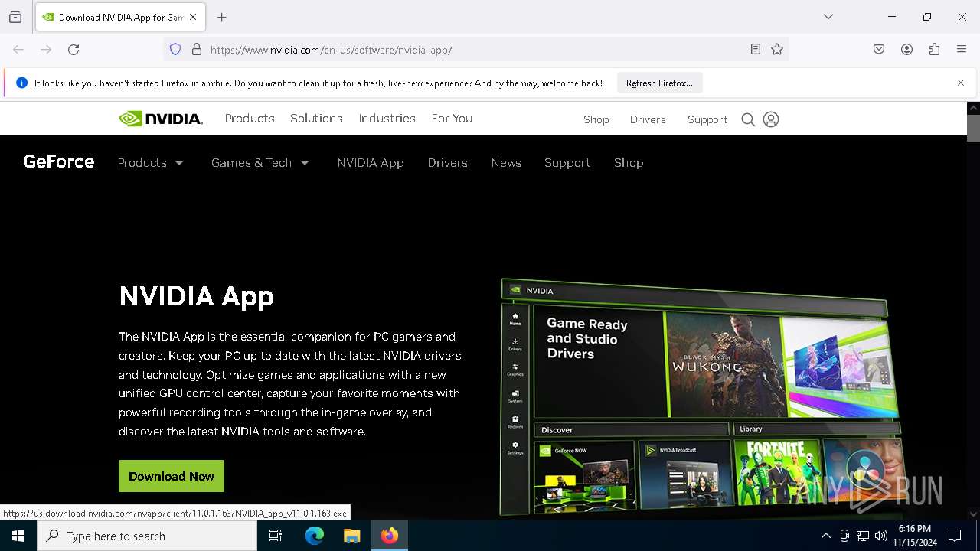
Task: Dismiss the Firefox notification bar
Action: coord(961,83)
